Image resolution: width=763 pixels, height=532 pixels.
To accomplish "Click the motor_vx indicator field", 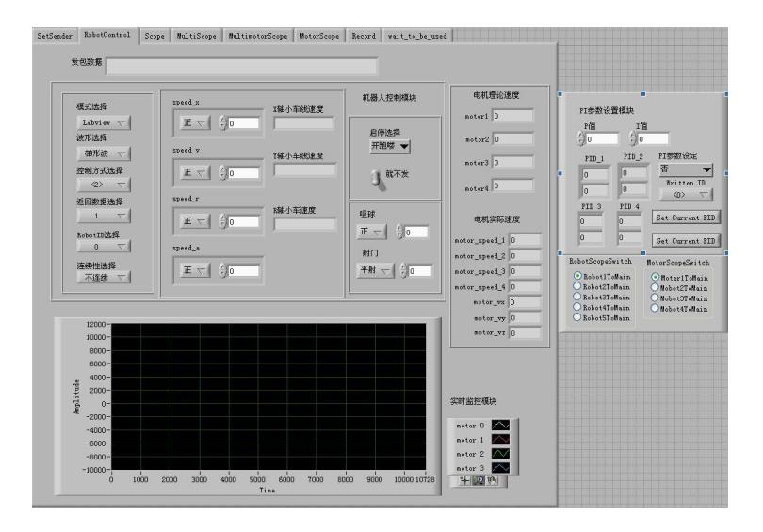I will pyautogui.click(x=525, y=302).
